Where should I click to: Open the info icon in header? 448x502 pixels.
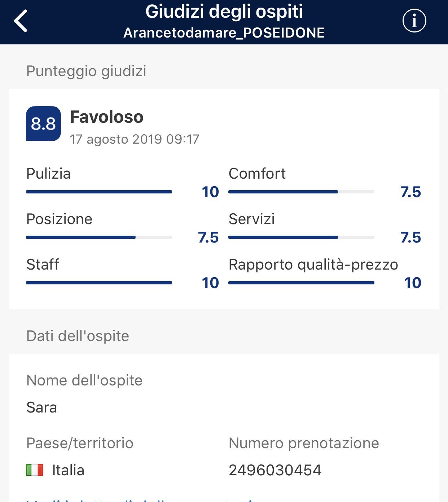[414, 21]
